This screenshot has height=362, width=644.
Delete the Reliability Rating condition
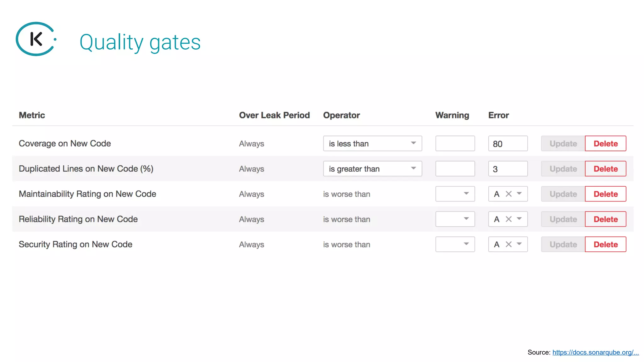click(606, 219)
